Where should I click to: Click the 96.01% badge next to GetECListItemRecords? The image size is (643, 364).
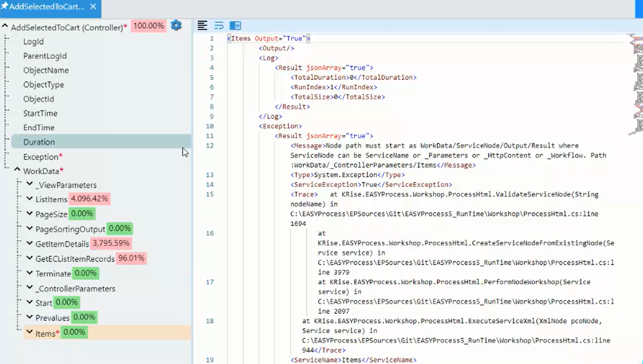pos(131,258)
